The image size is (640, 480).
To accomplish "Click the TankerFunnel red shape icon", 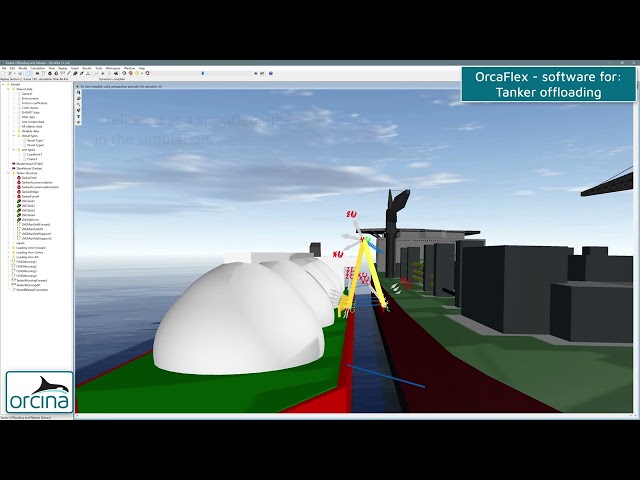I will click(x=19, y=196).
